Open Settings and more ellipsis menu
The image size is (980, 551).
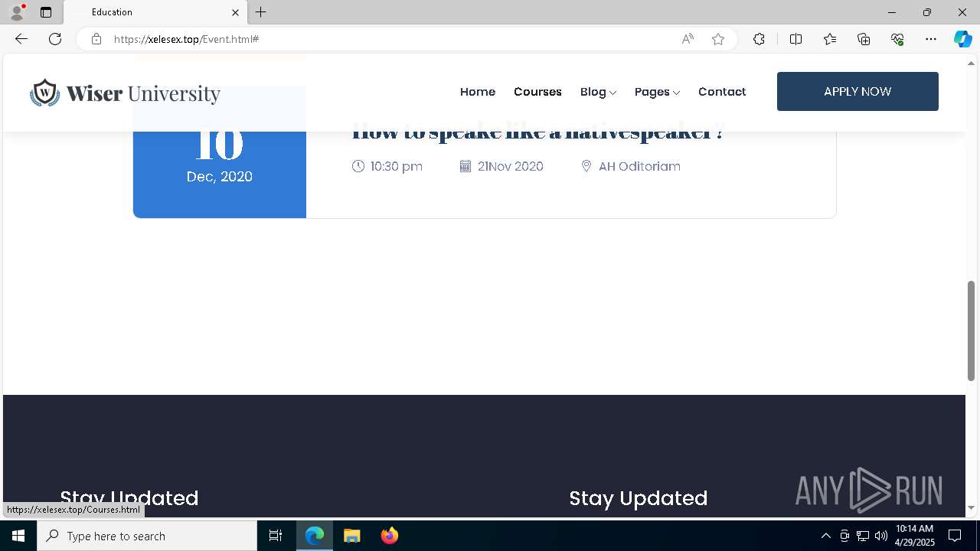931,39
